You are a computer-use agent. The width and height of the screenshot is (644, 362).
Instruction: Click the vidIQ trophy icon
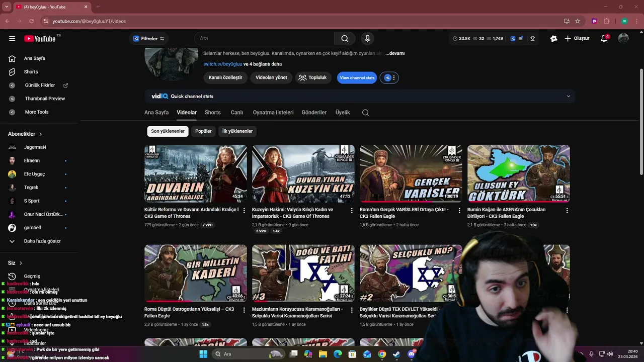pos(532,39)
